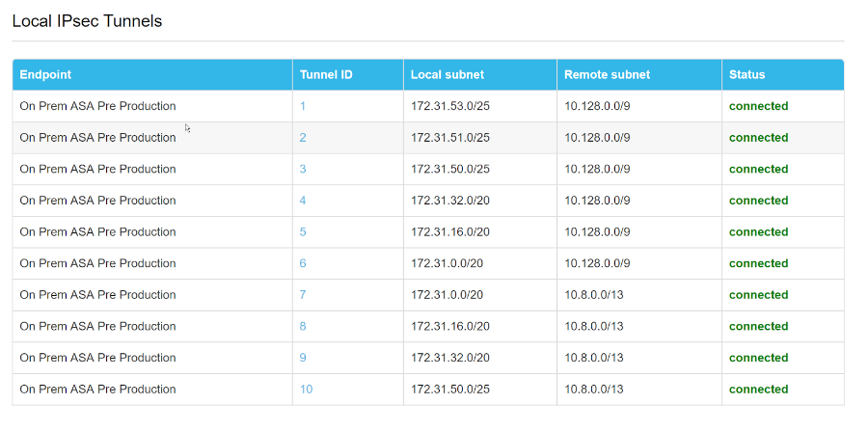Viewport: 868px width, 431px height.
Task: Click the Status column header
Action: point(746,75)
